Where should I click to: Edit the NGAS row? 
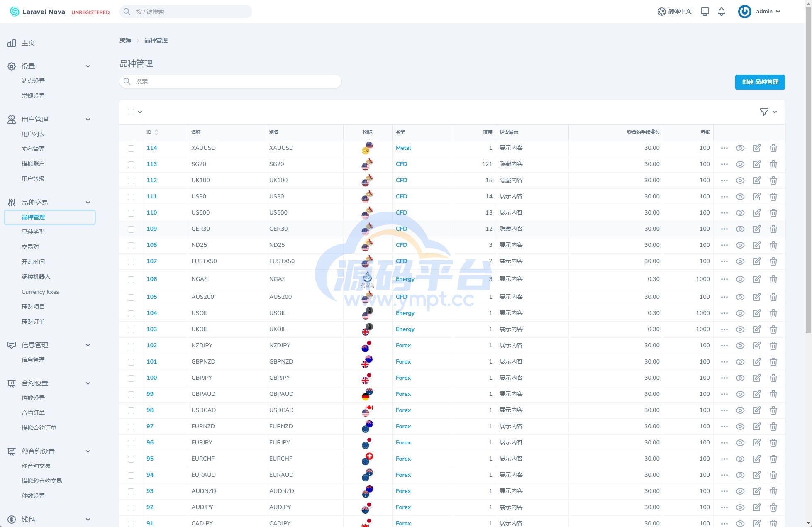point(757,279)
